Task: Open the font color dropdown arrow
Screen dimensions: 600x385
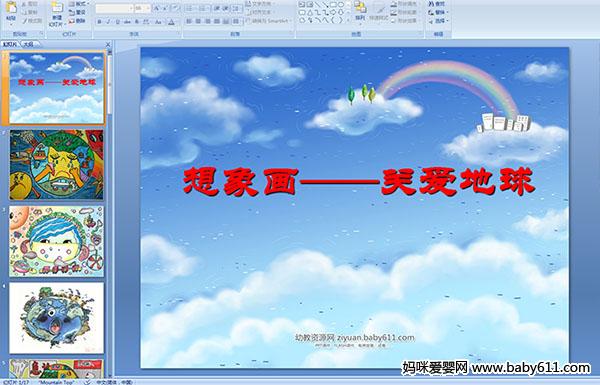Action: pyautogui.click(x=177, y=22)
